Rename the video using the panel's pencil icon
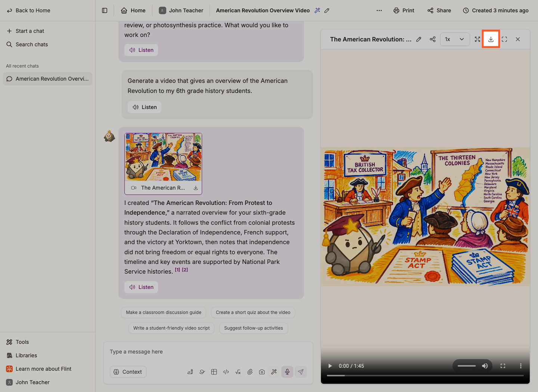 (419, 39)
